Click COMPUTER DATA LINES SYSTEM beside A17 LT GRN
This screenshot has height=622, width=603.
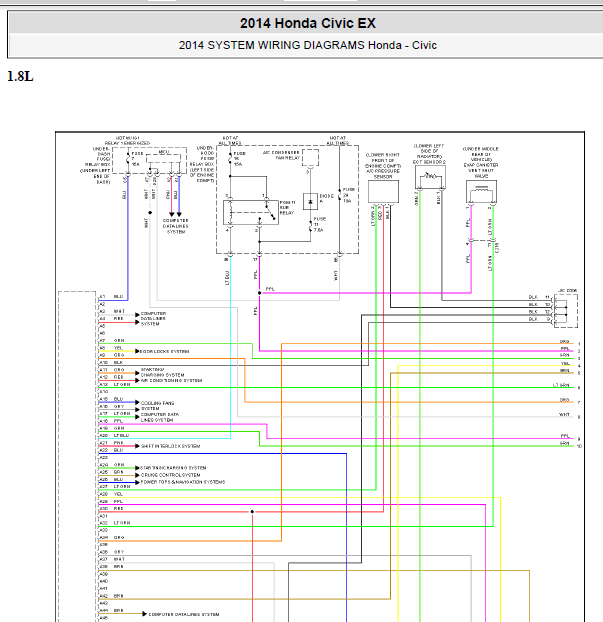click(x=160, y=417)
